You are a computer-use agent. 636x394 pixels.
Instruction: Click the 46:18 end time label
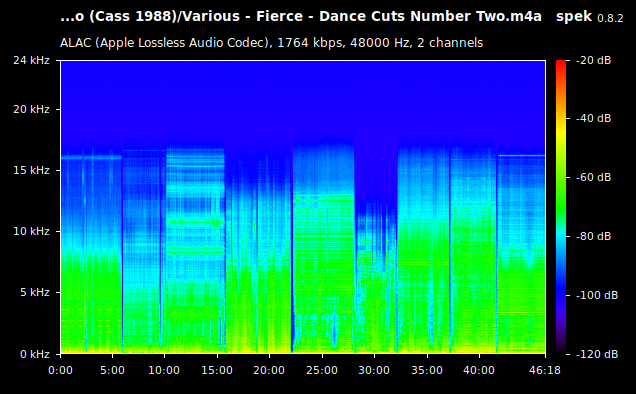(x=545, y=370)
